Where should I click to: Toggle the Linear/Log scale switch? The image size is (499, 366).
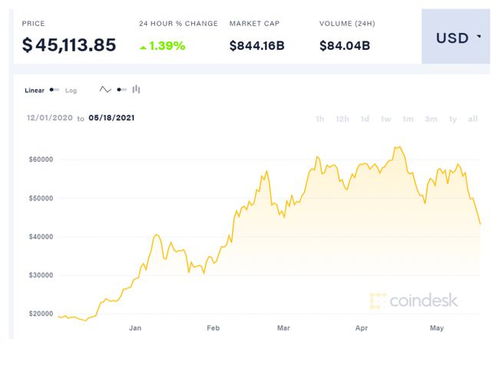point(54,90)
